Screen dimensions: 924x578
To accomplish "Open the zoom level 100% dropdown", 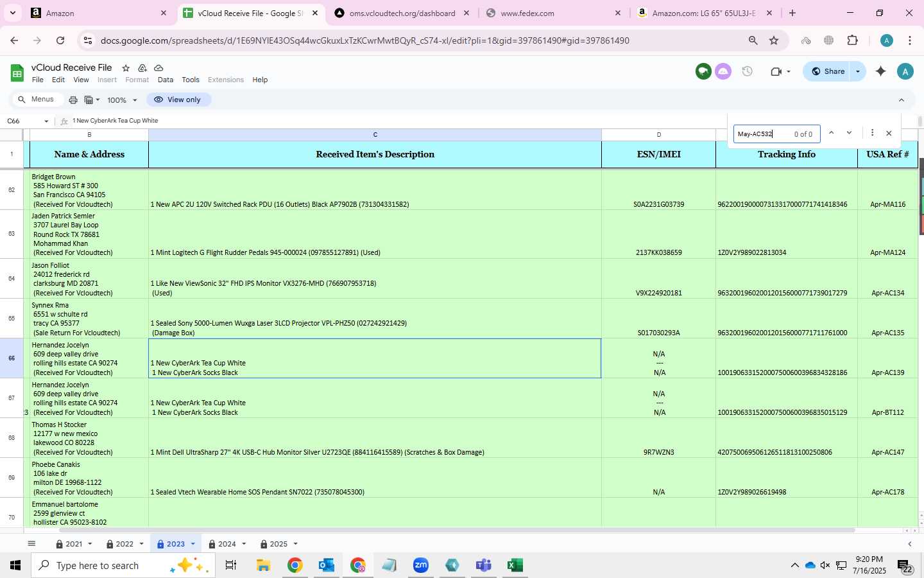I will tap(122, 100).
